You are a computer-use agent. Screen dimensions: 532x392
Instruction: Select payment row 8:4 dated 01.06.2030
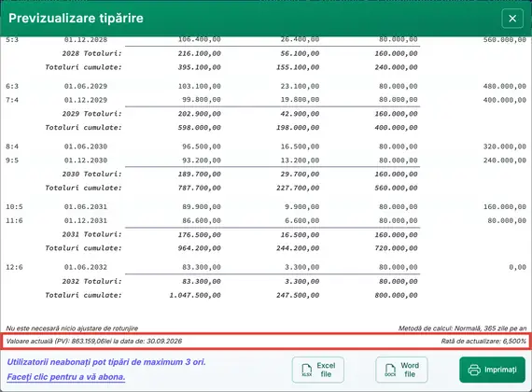pyautogui.click(x=266, y=147)
